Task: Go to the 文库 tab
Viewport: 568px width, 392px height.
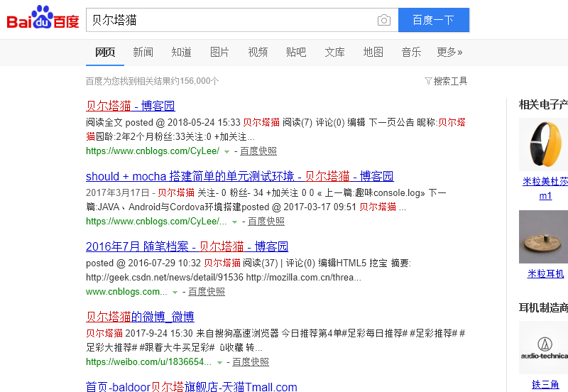Action: 334,52
